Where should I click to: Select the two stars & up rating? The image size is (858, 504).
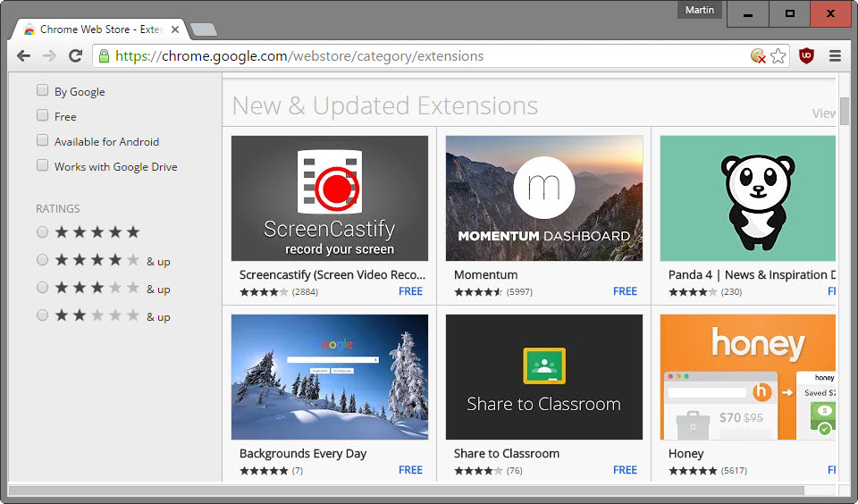click(42, 315)
